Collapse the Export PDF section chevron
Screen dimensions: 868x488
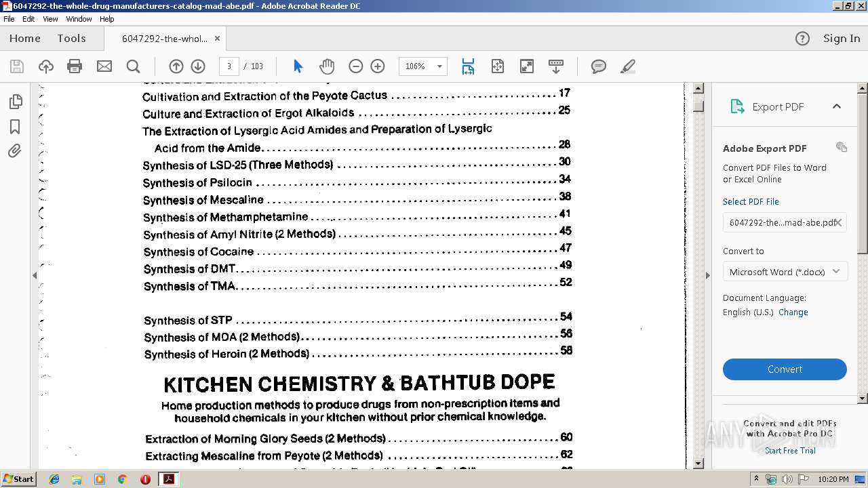[x=837, y=106]
